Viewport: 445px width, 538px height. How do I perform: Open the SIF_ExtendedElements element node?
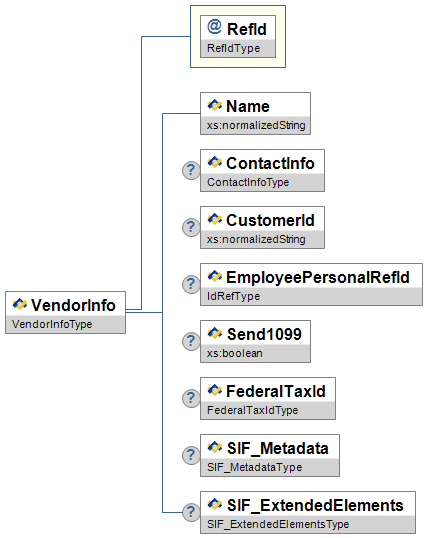pos(308,512)
